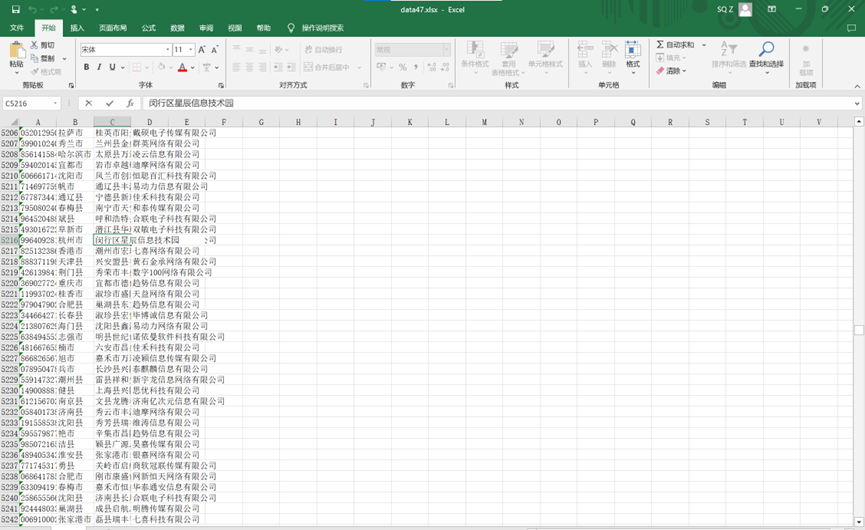The width and height of the screenshot is (865, 530).
Task: Open the font name dropdown (宋体)
Action: click(x=167, y=49)
